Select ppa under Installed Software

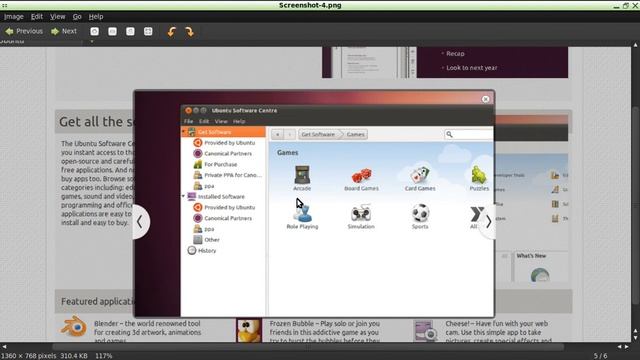coord(204,229)
